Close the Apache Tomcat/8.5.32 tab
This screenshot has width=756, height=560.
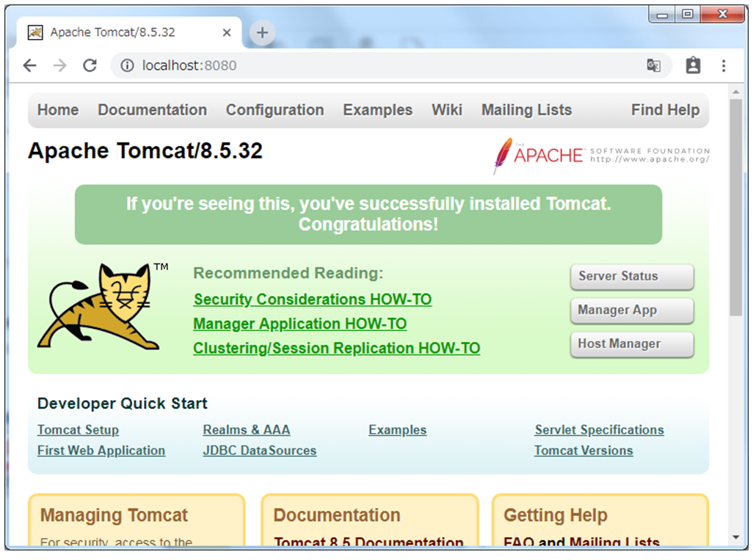pyautogui.click(x=227, y=33)
